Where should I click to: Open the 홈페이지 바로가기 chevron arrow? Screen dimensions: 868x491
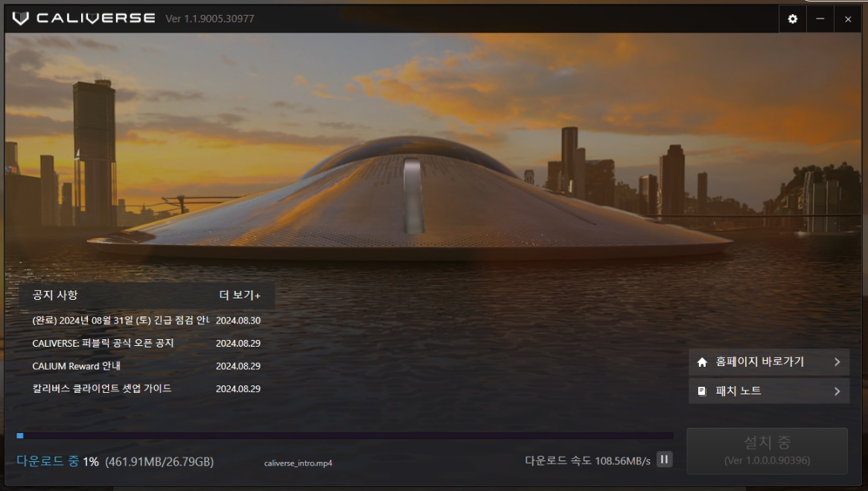click(837, 362)
